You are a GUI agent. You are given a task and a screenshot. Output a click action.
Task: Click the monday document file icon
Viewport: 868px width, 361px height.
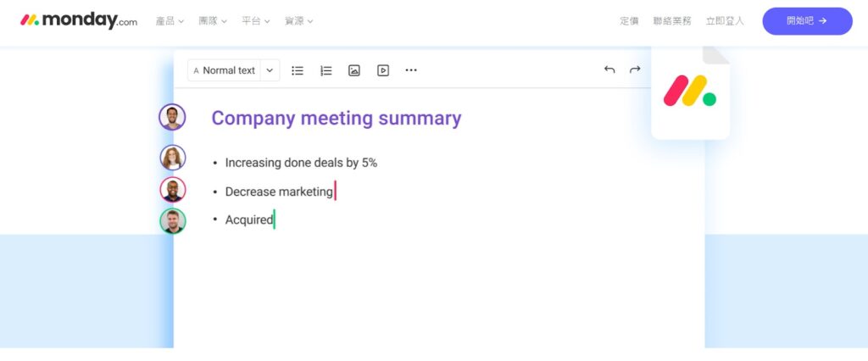tap(690, 92)
